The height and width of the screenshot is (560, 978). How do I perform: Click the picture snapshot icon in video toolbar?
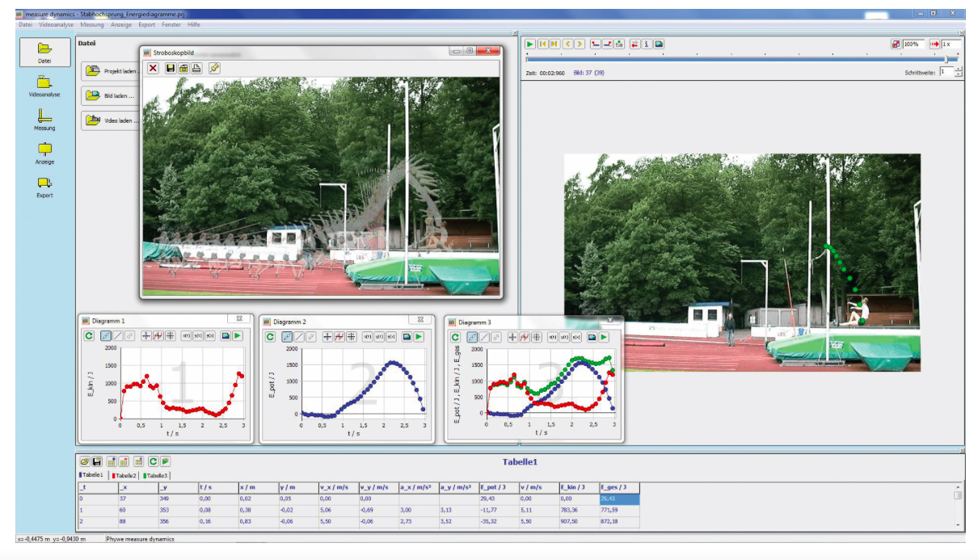click(x=659, y=44)
